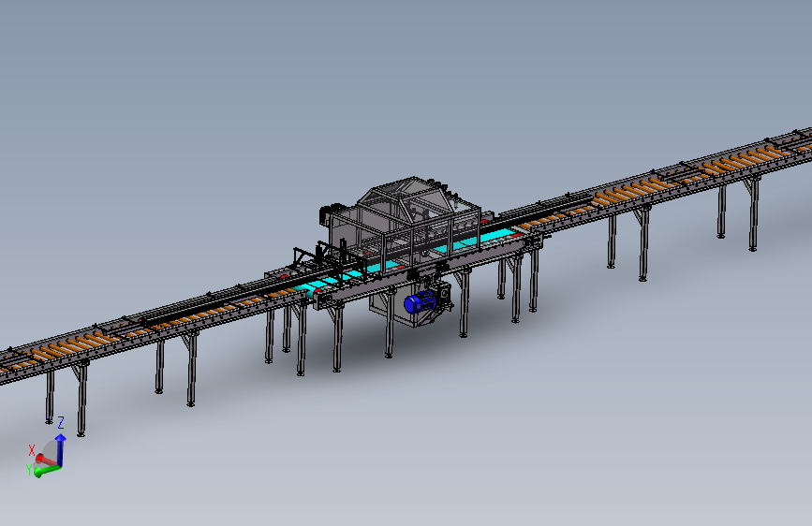The width and height of the screenshot is (812, 526).
Task: Click the blue Z axis arrow of the triad
Action: (61, 449)
